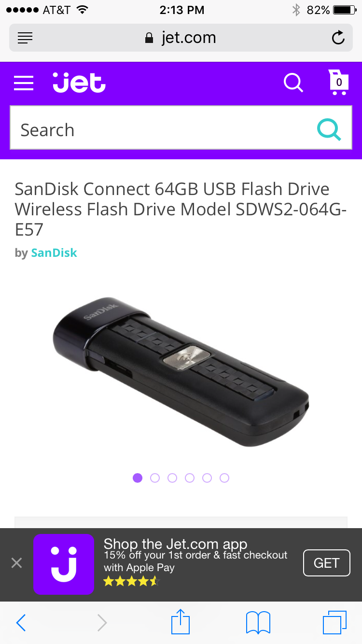This screenshot has height=644, width=362.
Task: Dismiss the Jet.com app banner
Action: coord(16,563)
